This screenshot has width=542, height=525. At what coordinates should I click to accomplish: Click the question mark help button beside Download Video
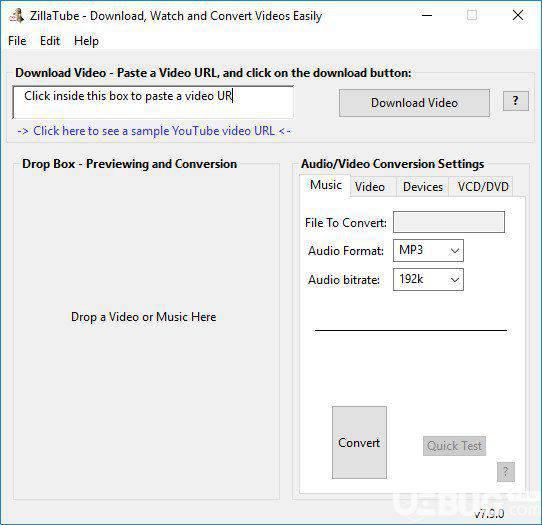515,101
